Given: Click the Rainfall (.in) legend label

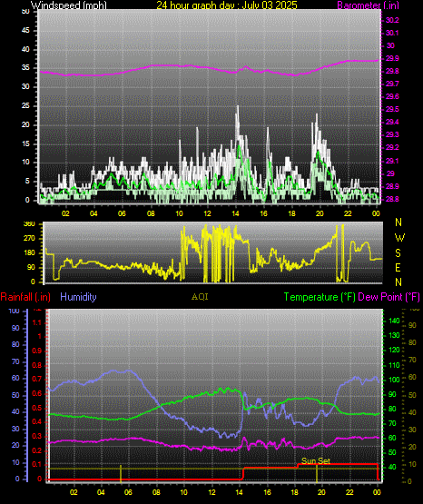Looking at the screenshot, I should (25, 297).
